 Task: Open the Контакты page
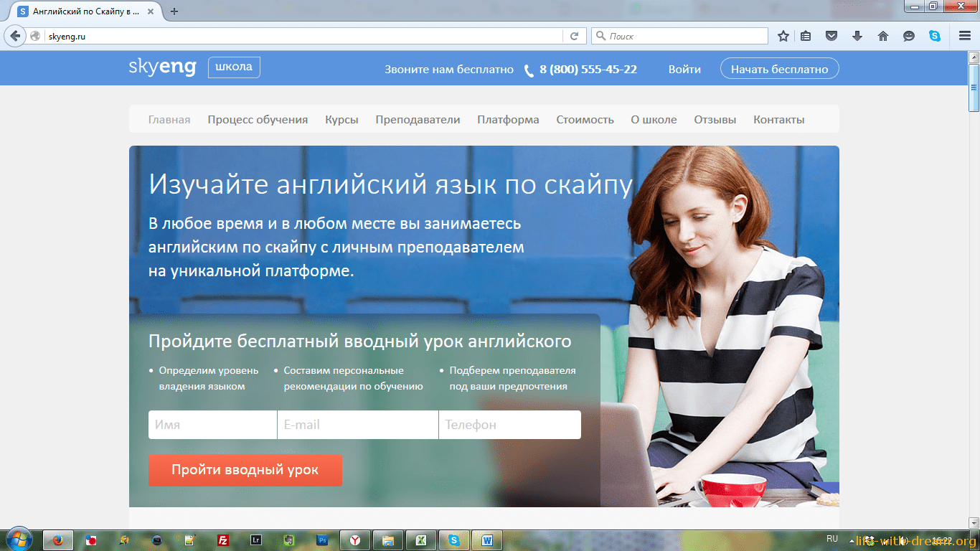pos(778,120)
